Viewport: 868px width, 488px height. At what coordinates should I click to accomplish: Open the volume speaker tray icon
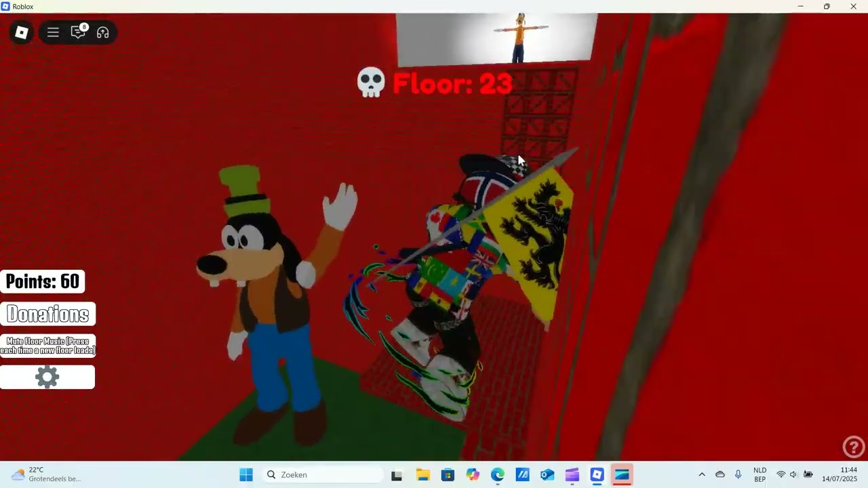(794, 474)
